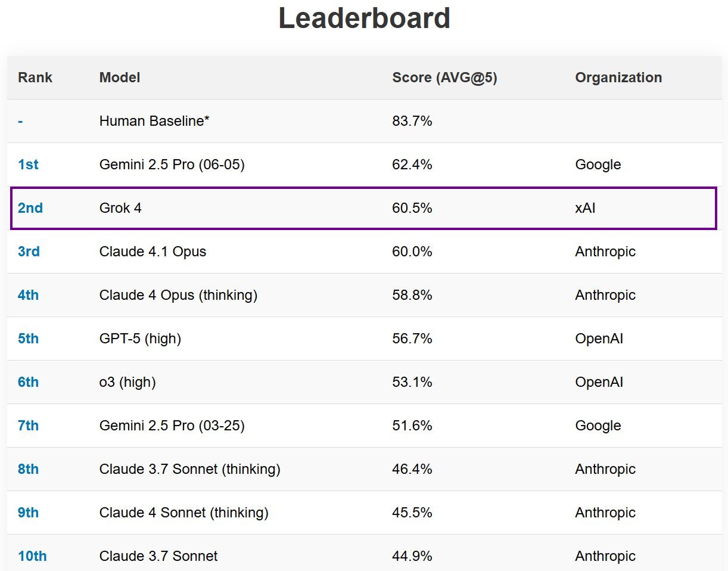Click the 7th rank link
The width and height of the screenshot is (728, 571).
point(28,426)
